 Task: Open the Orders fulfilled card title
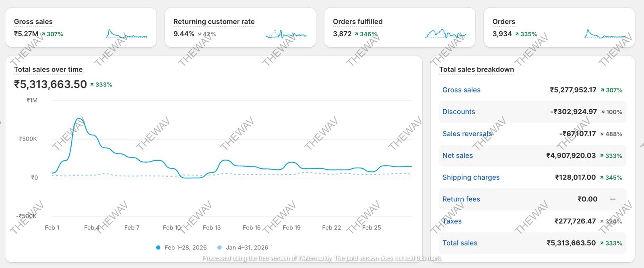tap(357, 22)
